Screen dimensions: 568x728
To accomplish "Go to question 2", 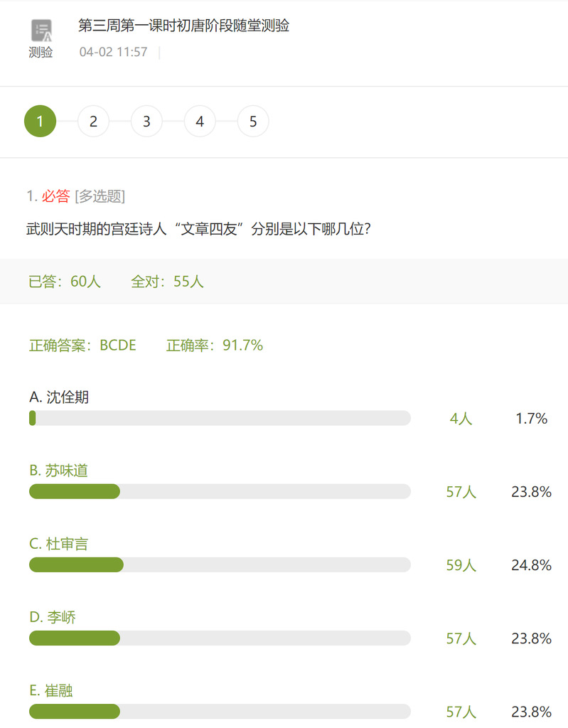I will tap(93, 122).
